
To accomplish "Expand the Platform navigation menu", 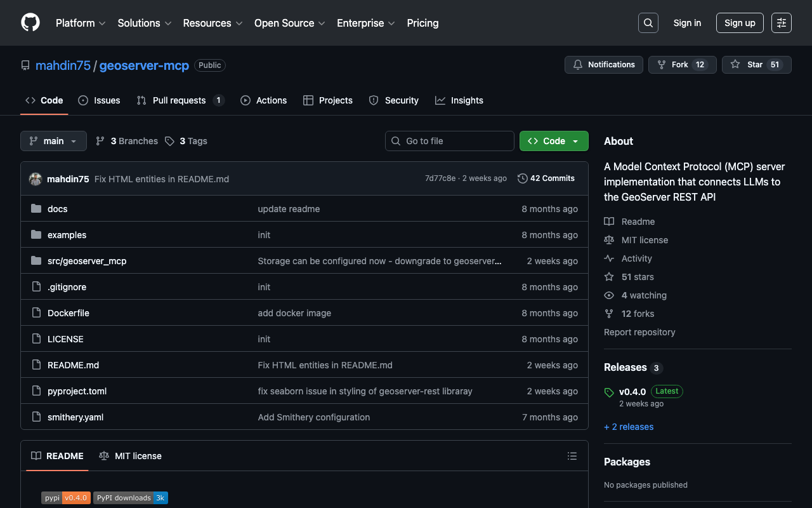I will pos(81,23).
